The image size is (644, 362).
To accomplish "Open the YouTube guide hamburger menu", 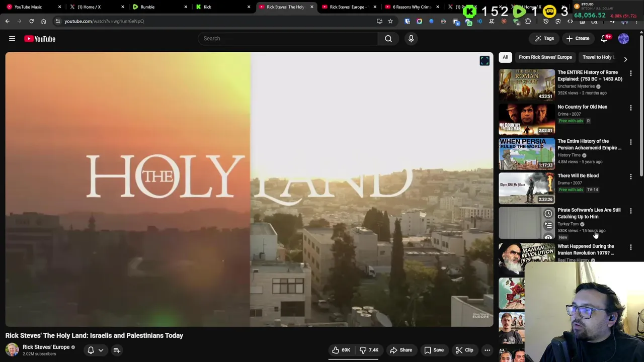I will [12, 39].
